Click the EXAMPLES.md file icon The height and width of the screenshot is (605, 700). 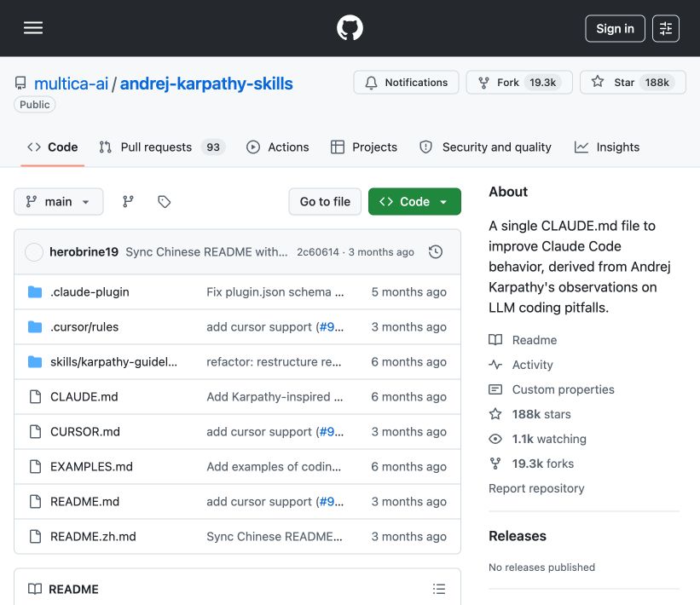35,467
